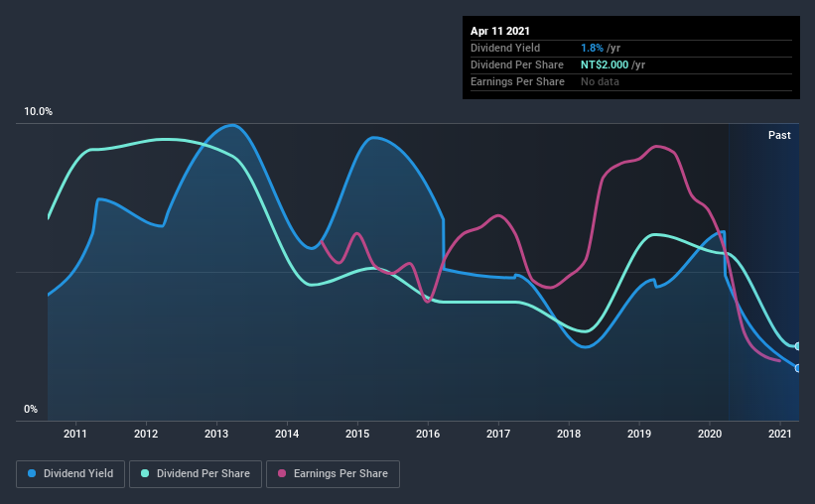Toggle the Dividend Yield legend button

point(70,474)
